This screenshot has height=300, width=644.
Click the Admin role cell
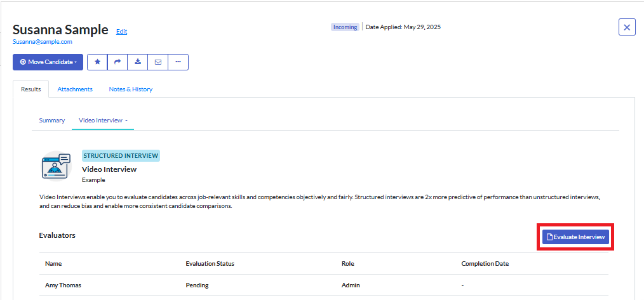[351, 285]
